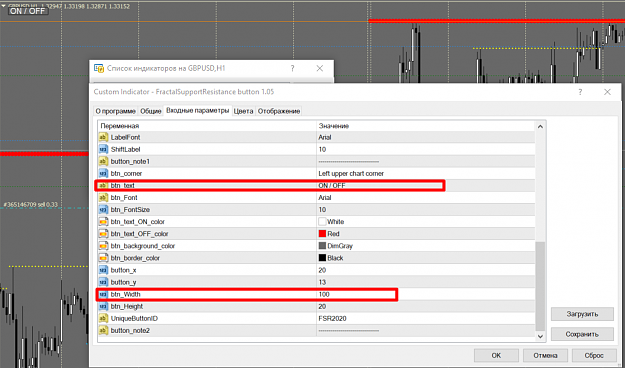625x368 pixels.
Task: Click the btn_Height row icon
Action: (x=103, y=306)
